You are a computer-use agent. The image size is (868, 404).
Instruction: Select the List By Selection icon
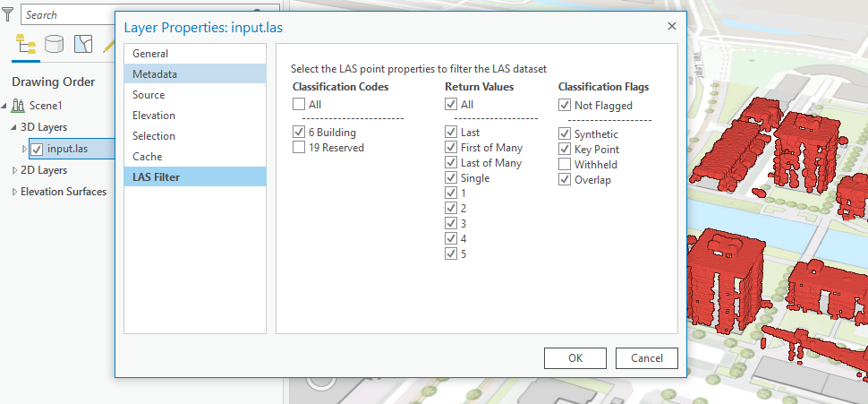click(x=83, y=44)
